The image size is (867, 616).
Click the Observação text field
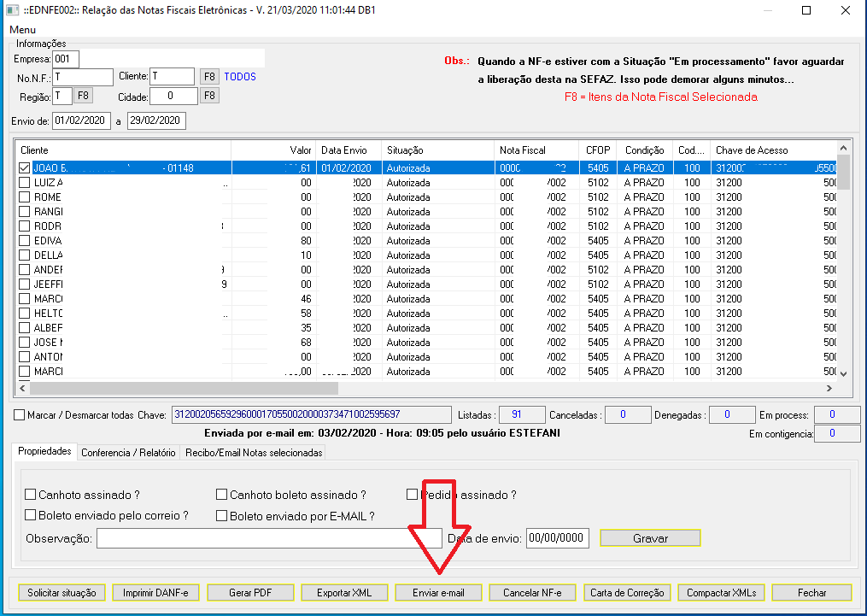tap(257, 538)
